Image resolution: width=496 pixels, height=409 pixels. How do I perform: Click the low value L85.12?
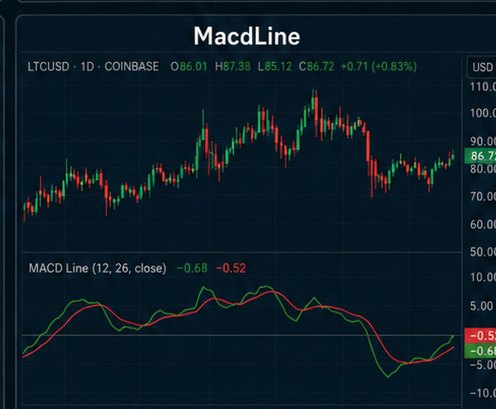275,67
